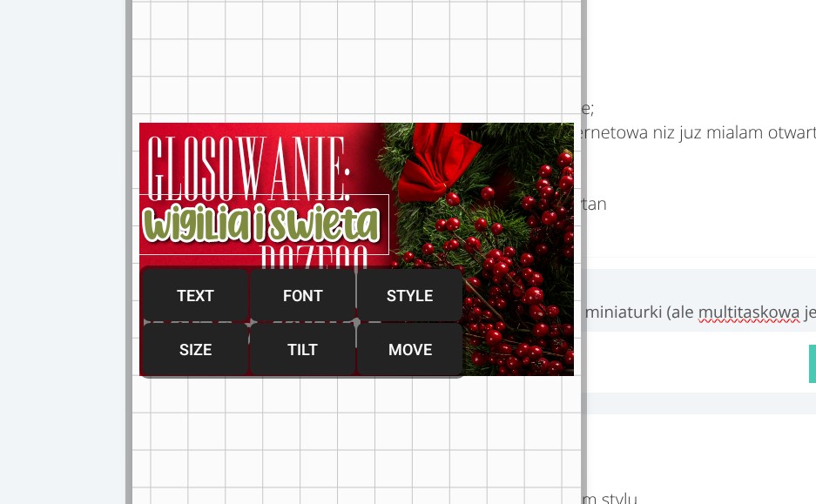This screenshot has width=816, height=504.
Task: Select the white GLOSOWANIE: headline text
Action: (249, 164)
